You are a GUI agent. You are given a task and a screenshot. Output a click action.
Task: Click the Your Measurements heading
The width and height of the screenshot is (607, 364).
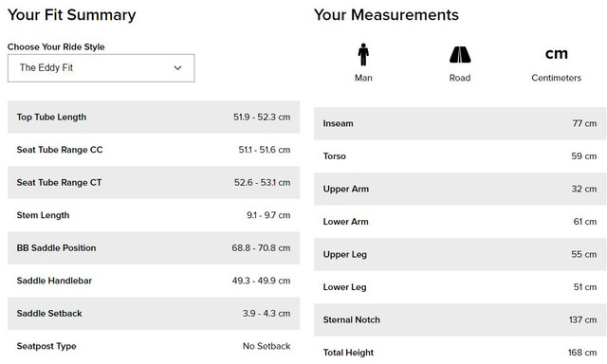(386, 15)
